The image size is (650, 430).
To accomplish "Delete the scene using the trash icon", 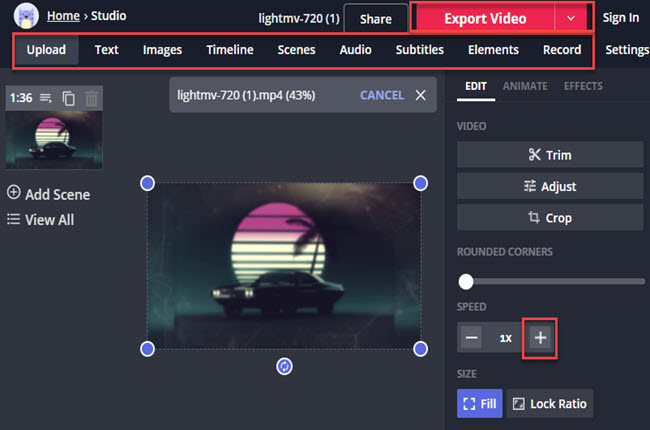I will click(91, 98).
